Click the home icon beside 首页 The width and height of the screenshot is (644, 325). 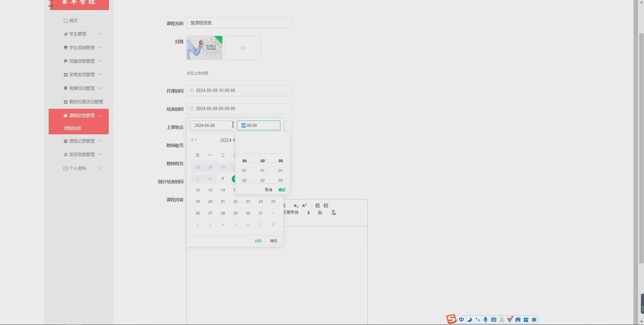65,20
